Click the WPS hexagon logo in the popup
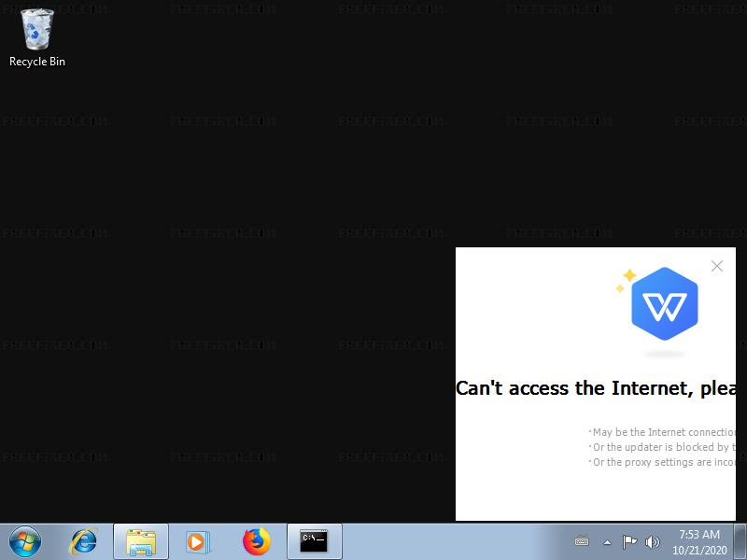The width and height of the screenshot is (747, 560). click(x=665, y=304)
